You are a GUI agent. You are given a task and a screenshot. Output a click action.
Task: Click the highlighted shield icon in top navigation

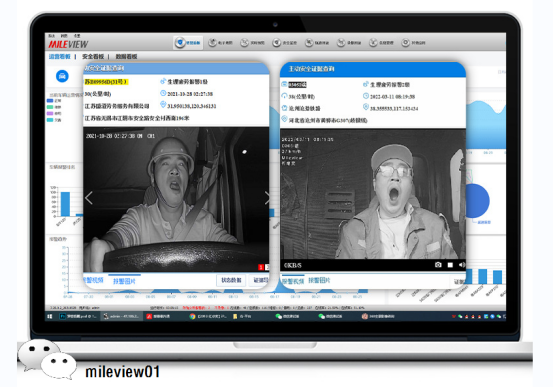pyautogui.click(x=181, y=42)
